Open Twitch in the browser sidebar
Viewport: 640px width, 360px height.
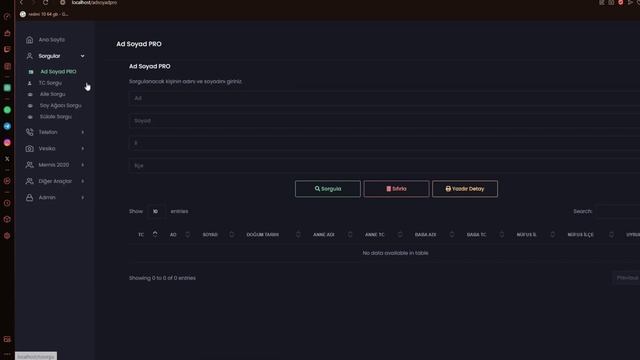coord(7,49)
